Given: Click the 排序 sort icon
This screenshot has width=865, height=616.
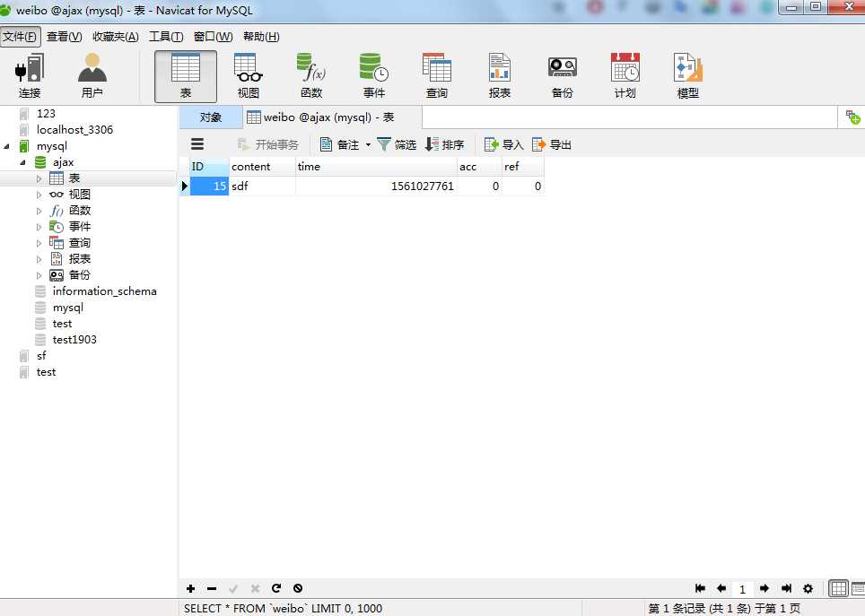Looking at the screenshot, I should (x=432, y=144).
